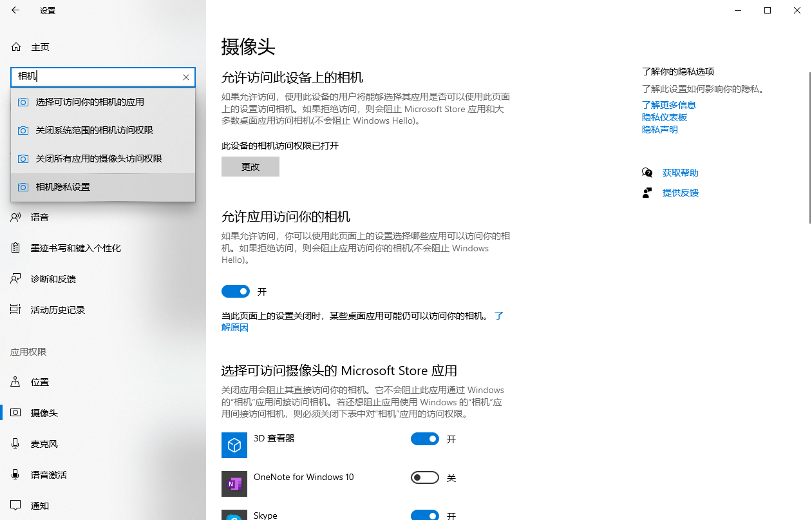Click the Home (主页) icon
The image size is (812, 520).
(16, 47)
